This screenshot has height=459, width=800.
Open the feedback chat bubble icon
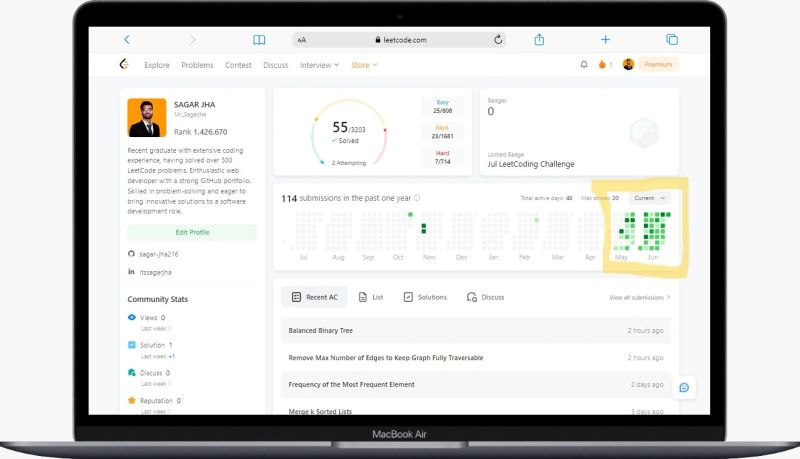pyautogui.click(x=684, y=388)
